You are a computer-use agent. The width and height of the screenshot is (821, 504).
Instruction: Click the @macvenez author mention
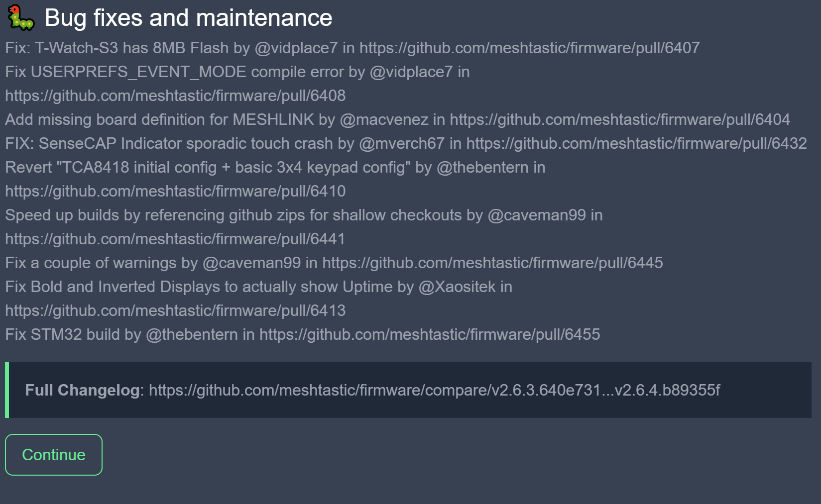(x=384, y=119)
